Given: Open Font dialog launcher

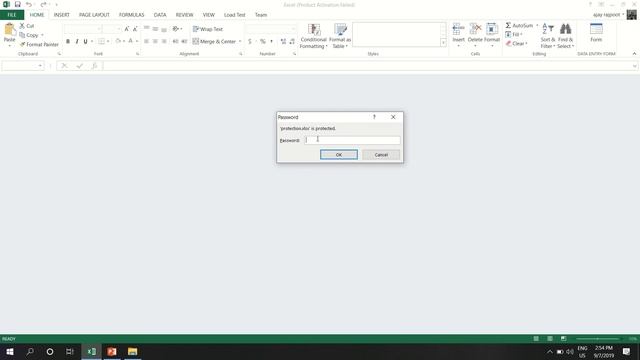Looking at the screenshot, I should 137,54.
